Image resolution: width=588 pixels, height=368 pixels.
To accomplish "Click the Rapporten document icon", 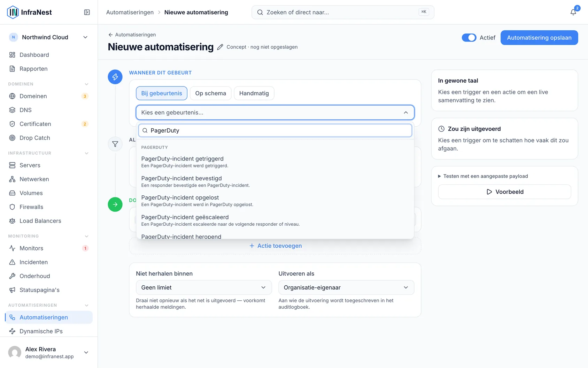I will (12, 69).
